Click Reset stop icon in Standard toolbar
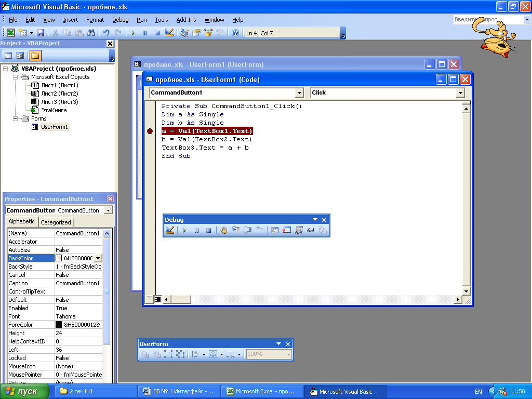 (157, 33)
